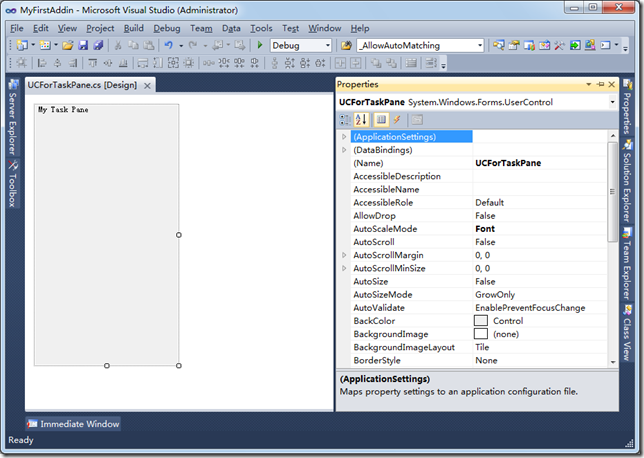Open the Debug configuration dropdown
Viewport: 644px width, 458px height.
tap(328, 46)
